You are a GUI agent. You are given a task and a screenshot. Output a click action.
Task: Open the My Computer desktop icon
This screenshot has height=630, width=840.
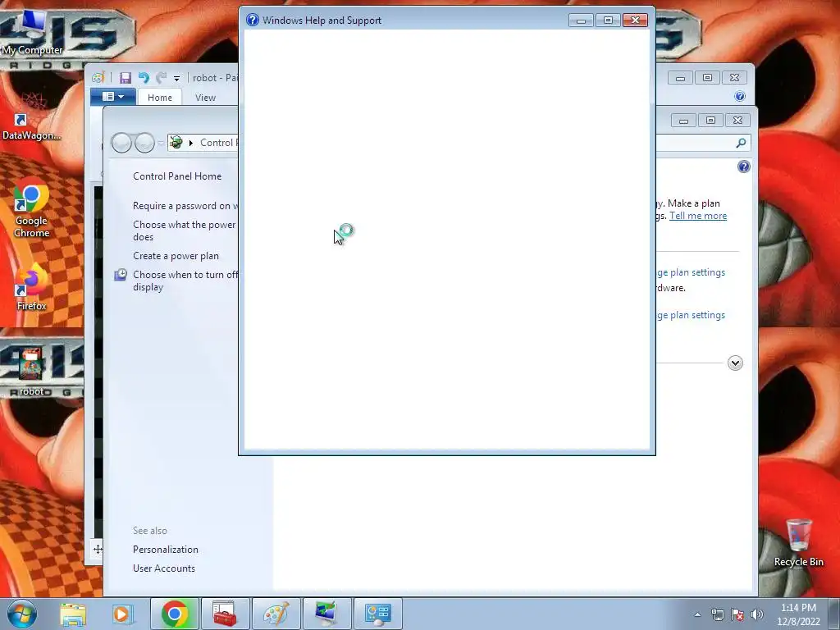(x=31, y=32)
